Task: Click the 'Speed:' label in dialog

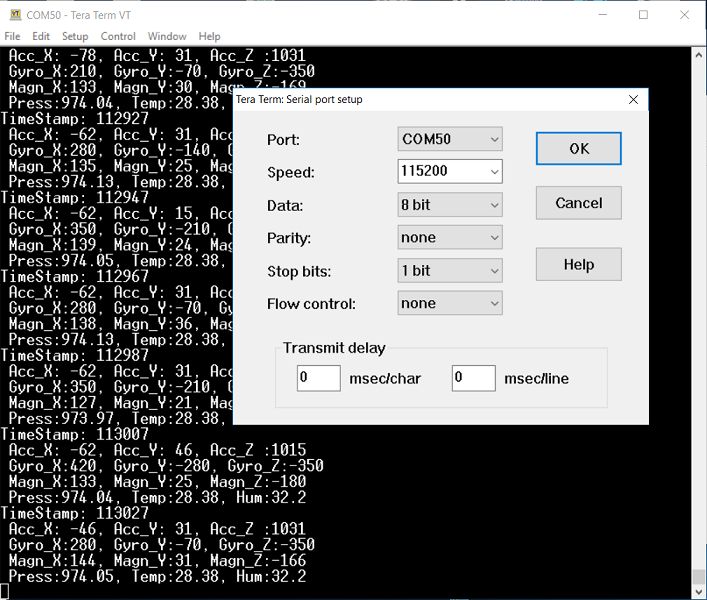Action: (291, 172)
